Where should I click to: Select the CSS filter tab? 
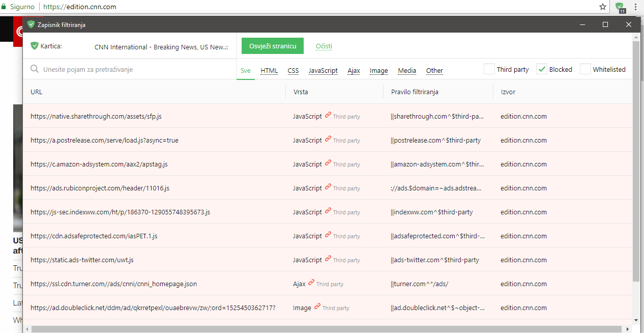click(293, 71)
